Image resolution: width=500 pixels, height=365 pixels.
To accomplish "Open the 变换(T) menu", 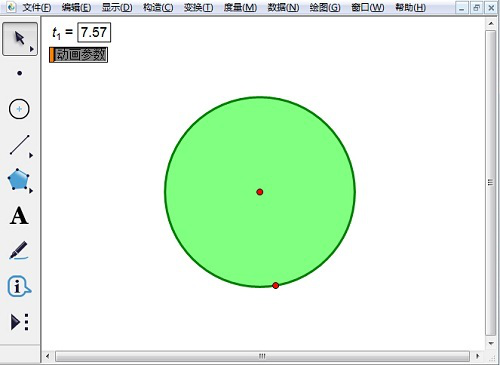I will tap(199, 7).
